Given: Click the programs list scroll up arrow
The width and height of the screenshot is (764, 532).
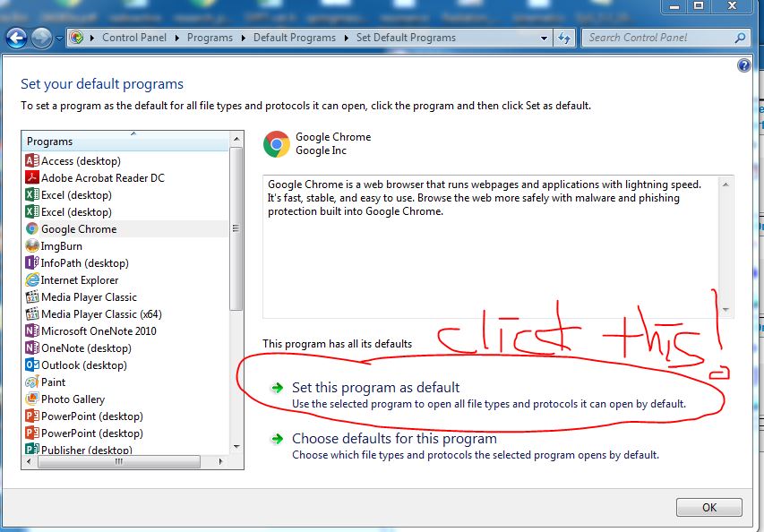Looking at the screenshot, I should [x=236, y=139].
